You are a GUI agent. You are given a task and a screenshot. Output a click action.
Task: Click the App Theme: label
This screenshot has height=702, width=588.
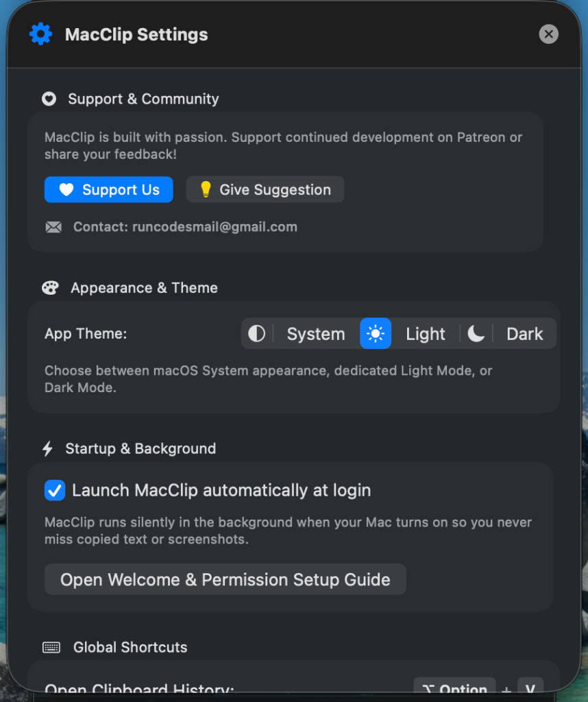[86, 334]
